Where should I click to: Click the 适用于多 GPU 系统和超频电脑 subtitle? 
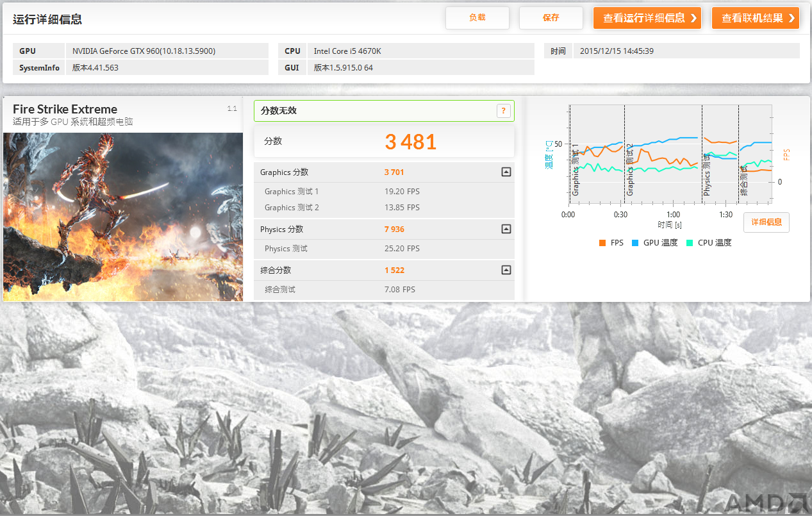click(73, 122)
